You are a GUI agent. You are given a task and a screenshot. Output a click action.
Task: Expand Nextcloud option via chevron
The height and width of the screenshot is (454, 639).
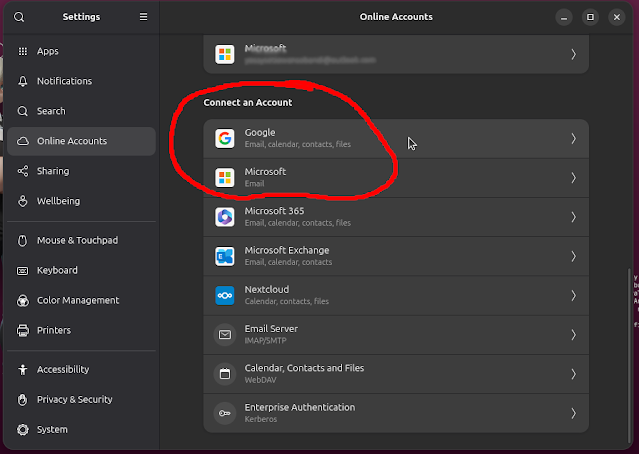(x=573, y=295)
